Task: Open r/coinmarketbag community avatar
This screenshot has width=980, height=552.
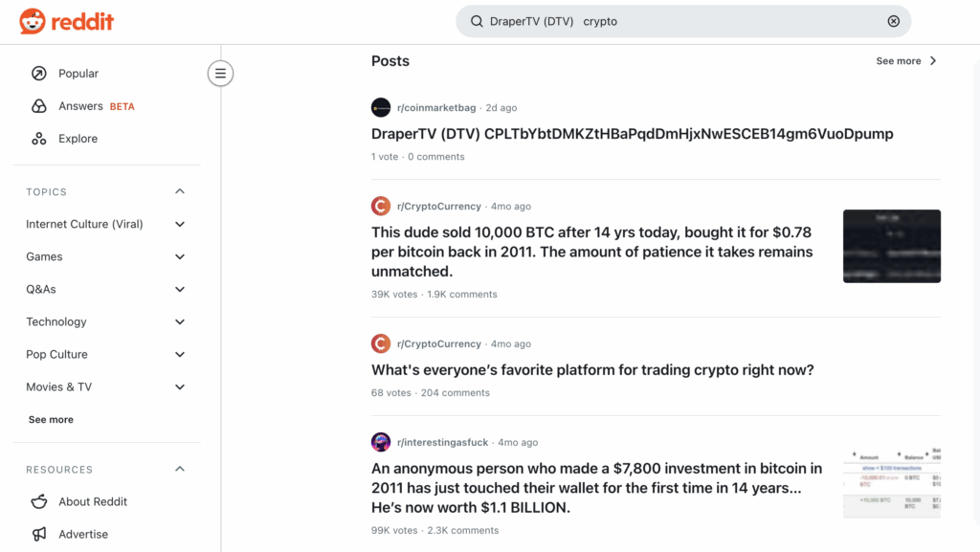Action: tap(381, 107)
